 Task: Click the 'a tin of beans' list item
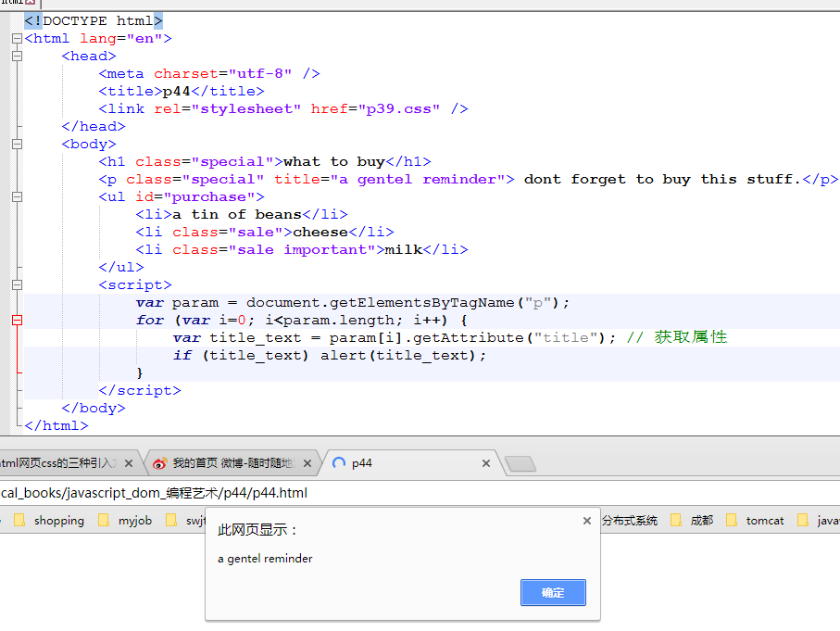[237, 214]
